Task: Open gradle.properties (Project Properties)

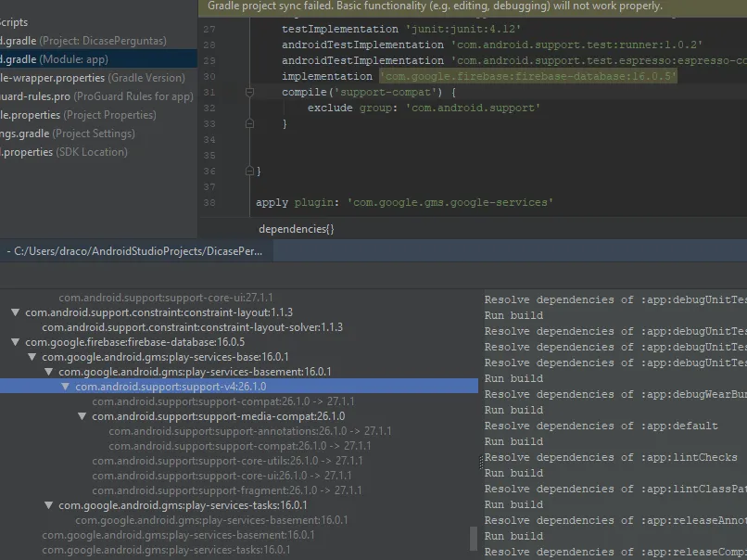Action: [x=78, y=115]
